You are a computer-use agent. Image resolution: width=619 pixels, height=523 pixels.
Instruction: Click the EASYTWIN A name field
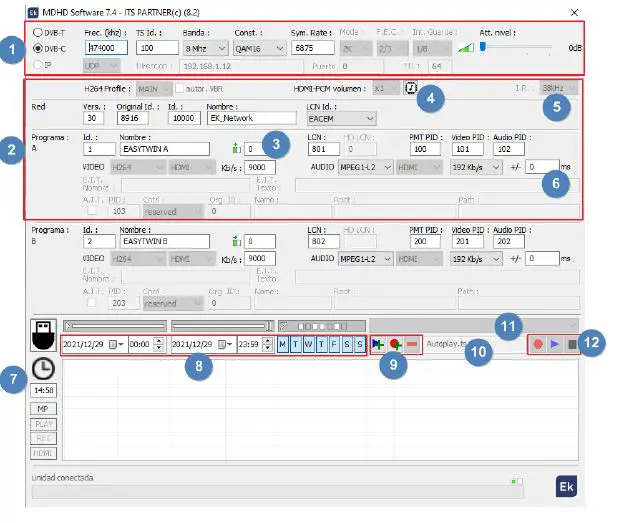pyautogui.click(x=165, y=149)
